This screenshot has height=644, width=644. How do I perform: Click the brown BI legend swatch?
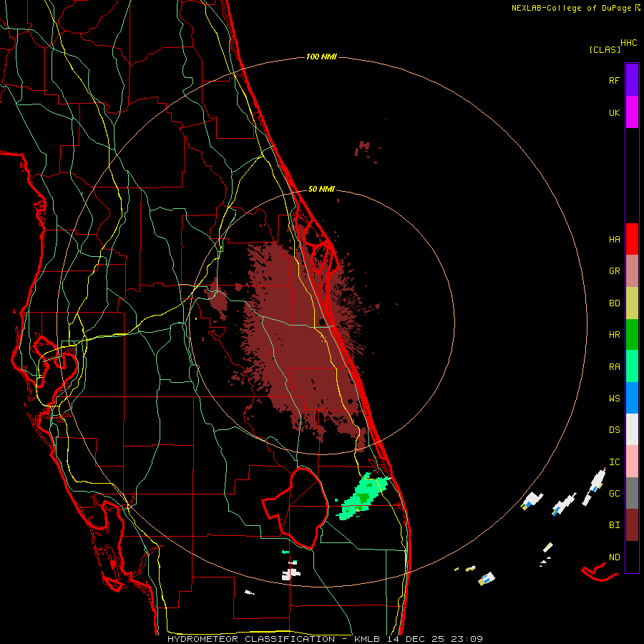(632, 525)
